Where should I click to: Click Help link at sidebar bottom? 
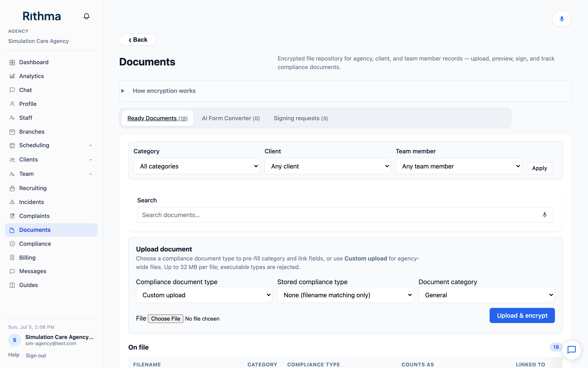point(14,355)
